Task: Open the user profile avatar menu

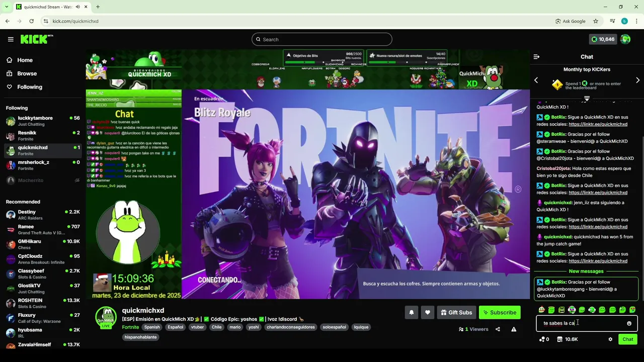Action: tap(625, 39)
